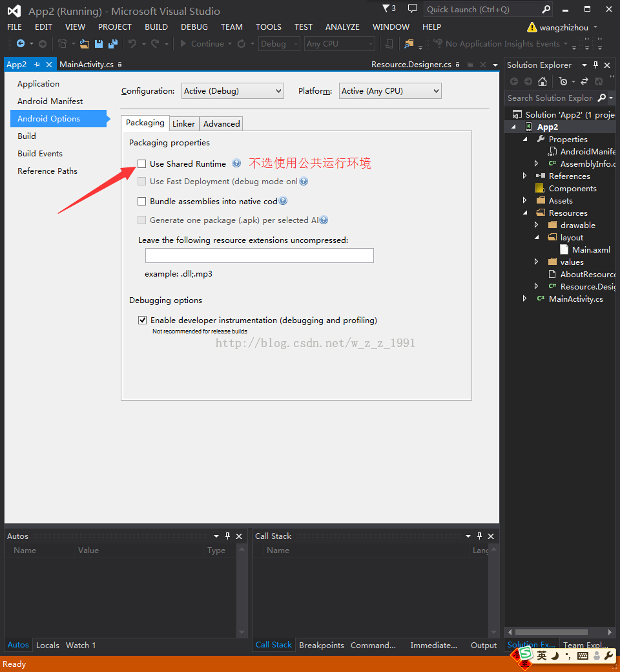Toggle the Use Fast Deployment checkbox
Screen dimensions: 620x672
tap(142, 182)
